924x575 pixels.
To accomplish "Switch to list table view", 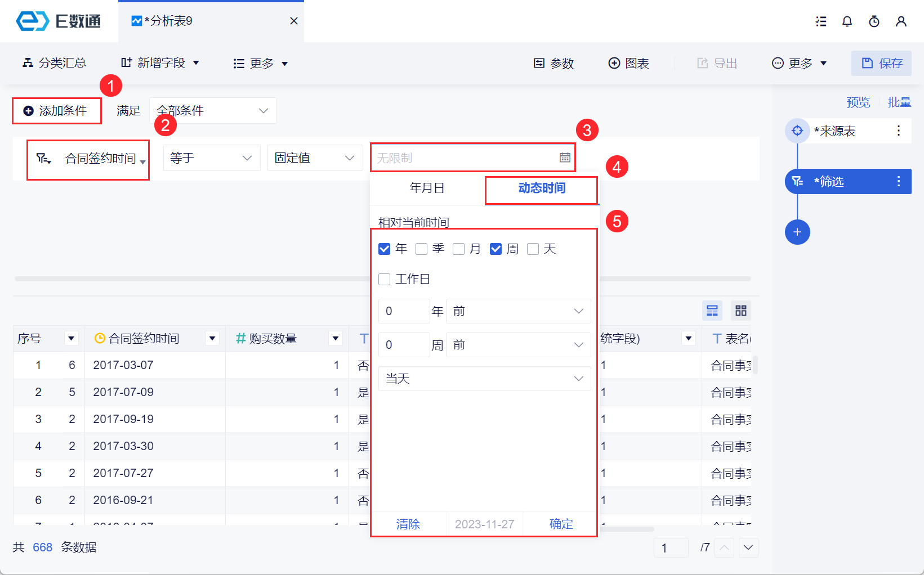I will tap(712, 311).
